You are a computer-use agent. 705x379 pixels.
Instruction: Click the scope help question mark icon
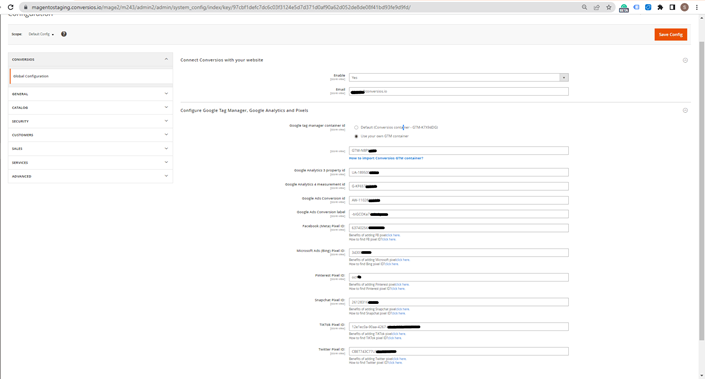[64, 34]
